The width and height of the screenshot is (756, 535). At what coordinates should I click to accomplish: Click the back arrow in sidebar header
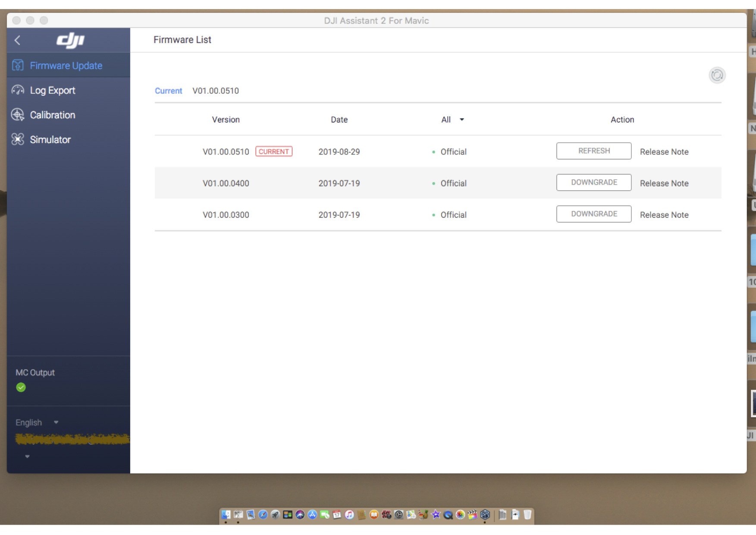click(18, 41)
